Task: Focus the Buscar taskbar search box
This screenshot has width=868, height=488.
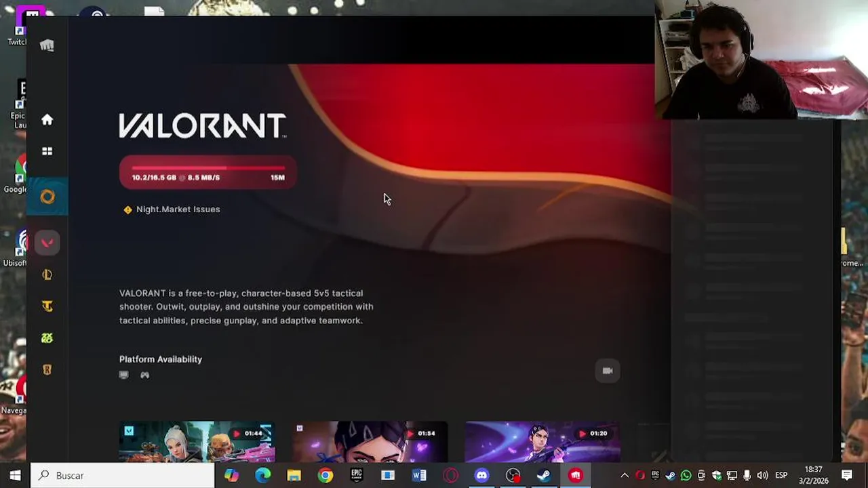Action: click(123, 475)
